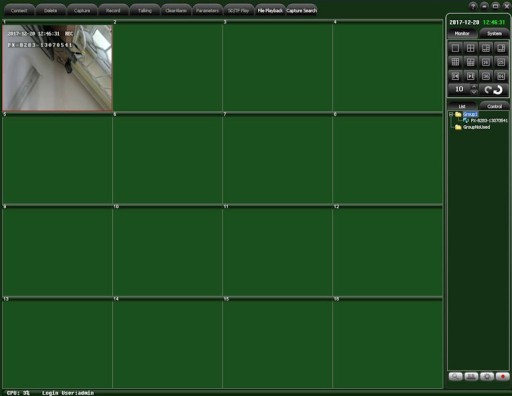
Task: Click the Capture Search button
Action: click(x=302, y=11)
